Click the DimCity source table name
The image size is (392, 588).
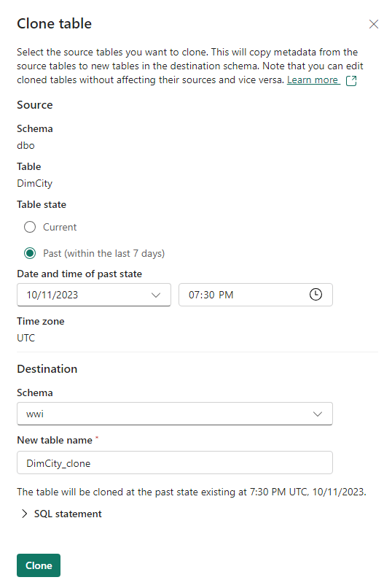[x=34, y=183]
